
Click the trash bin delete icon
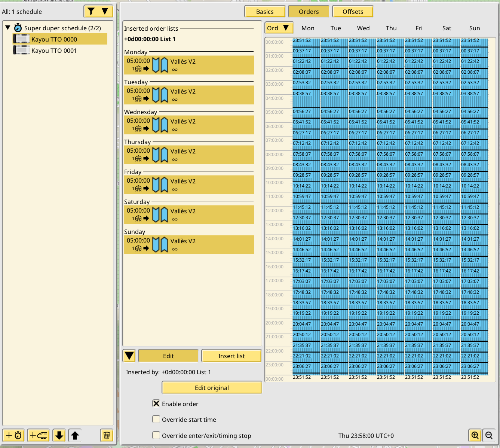tap(107, 435)
